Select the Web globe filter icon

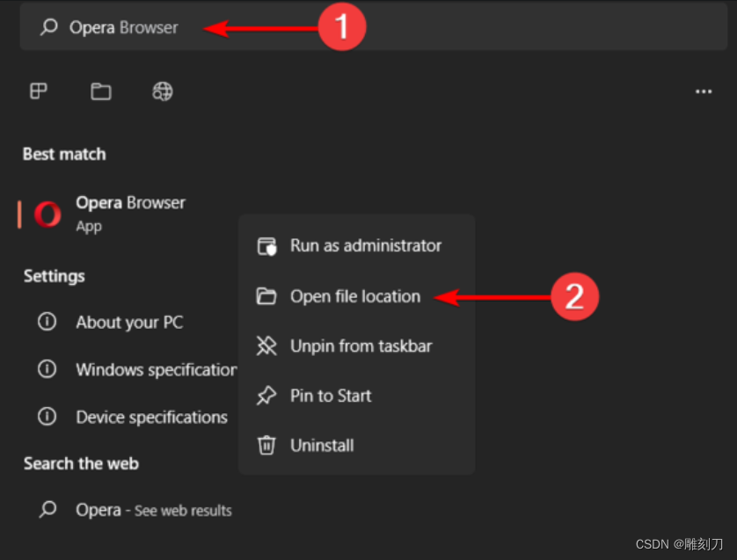pyautogui.click(x=163, y=91)
